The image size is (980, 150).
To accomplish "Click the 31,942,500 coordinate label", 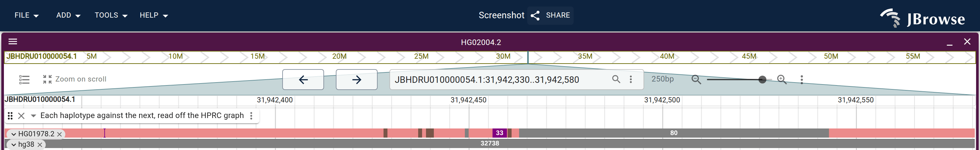I will click(x=662, y=100).
